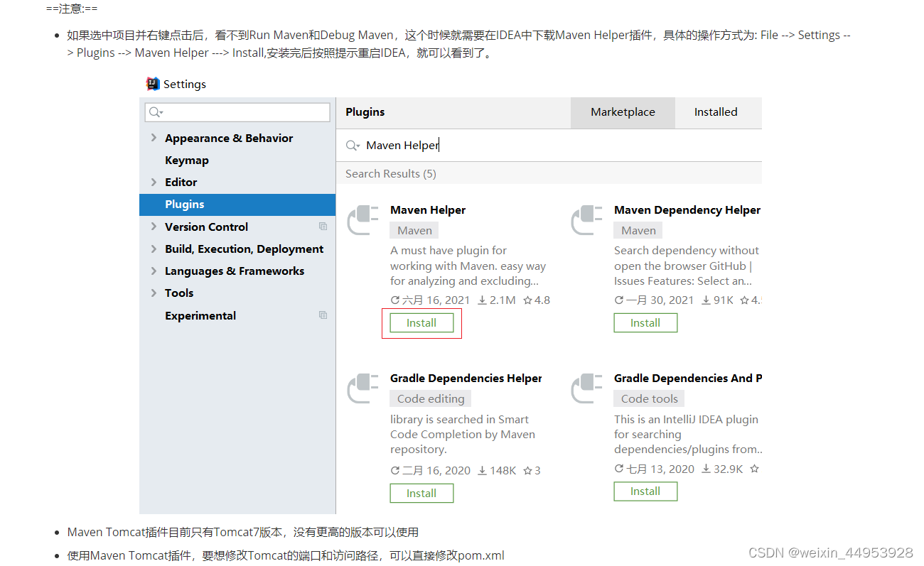This screenshot has width=924, height=566.
Task: Open the Version Control settings page
Action: [x=207, y=227]
